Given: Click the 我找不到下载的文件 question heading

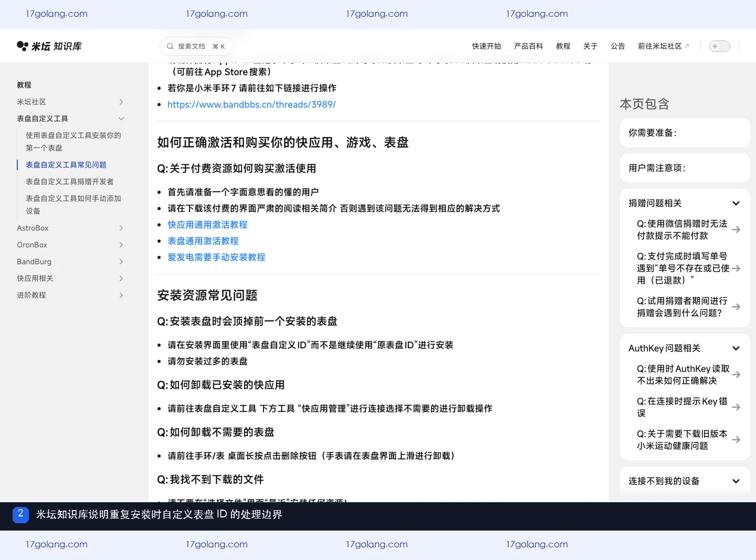Looking at the screenshot, I should click(x=211, y=480).
